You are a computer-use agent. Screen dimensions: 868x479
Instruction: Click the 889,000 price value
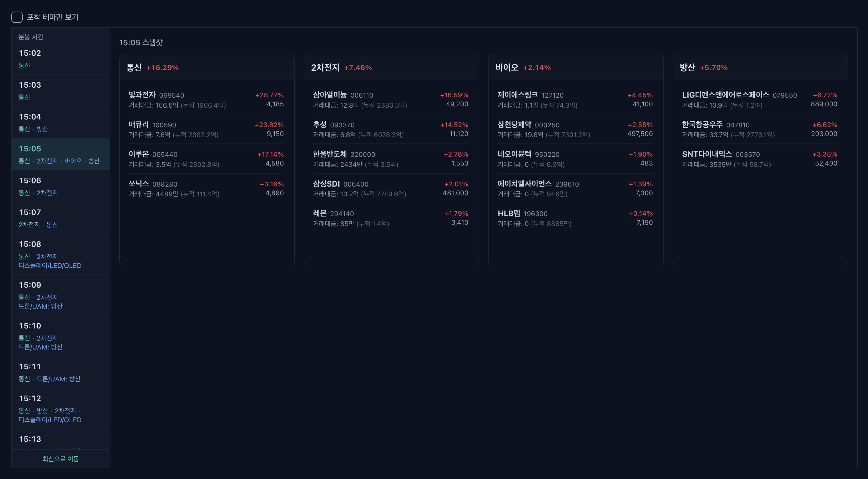pos(824,104)
